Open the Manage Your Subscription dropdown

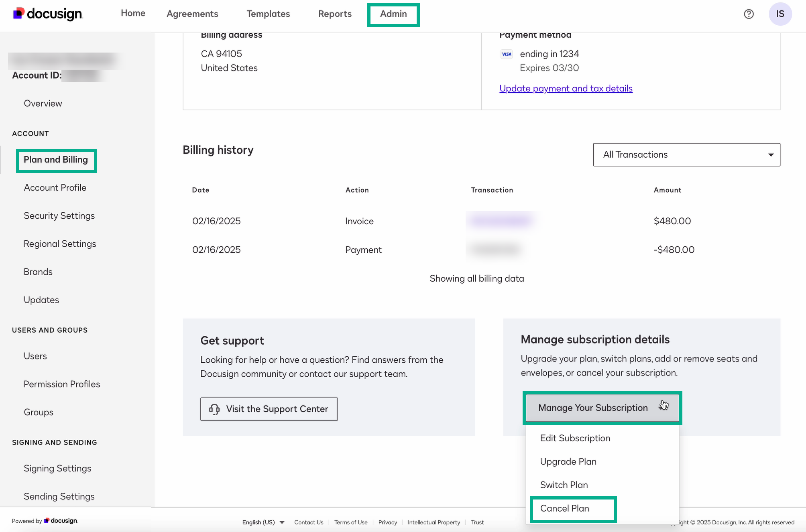(593, 408)
